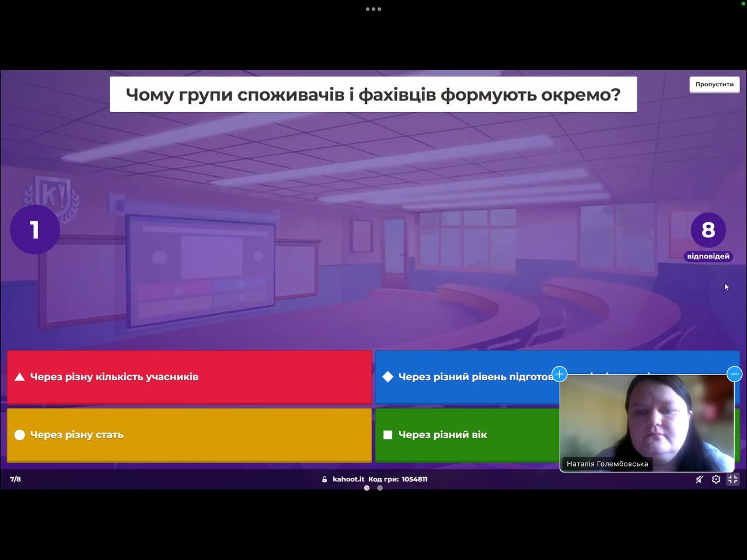This screenshot has height=560, width=747.
Task: Click the white circle icon on yellow answer
Action: (19, 435)
